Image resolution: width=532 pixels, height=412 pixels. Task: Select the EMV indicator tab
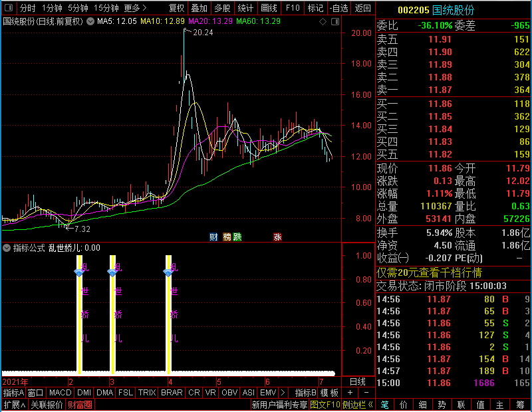tap(268, 393)
